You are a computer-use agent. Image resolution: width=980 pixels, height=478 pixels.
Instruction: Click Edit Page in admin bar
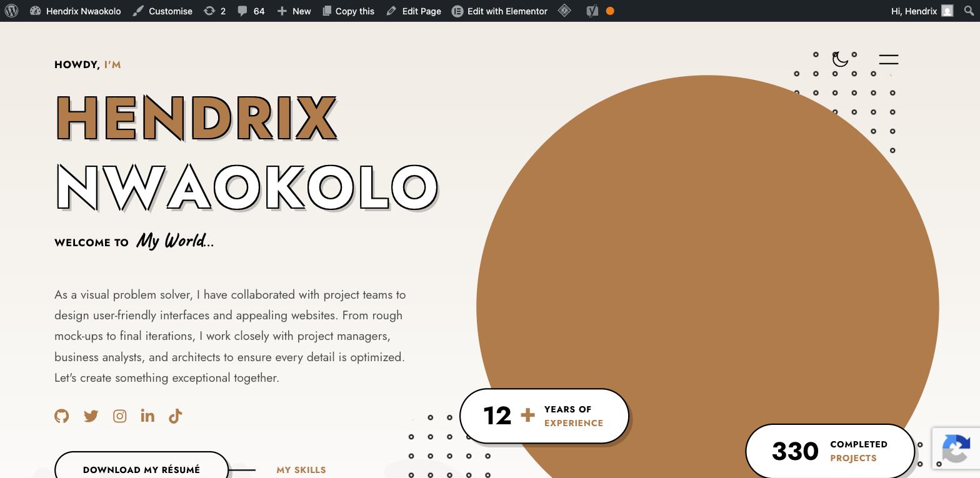click(414, 11)
